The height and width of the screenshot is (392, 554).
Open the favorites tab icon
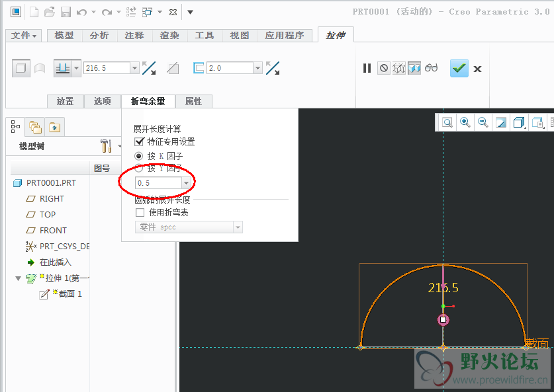55,128
